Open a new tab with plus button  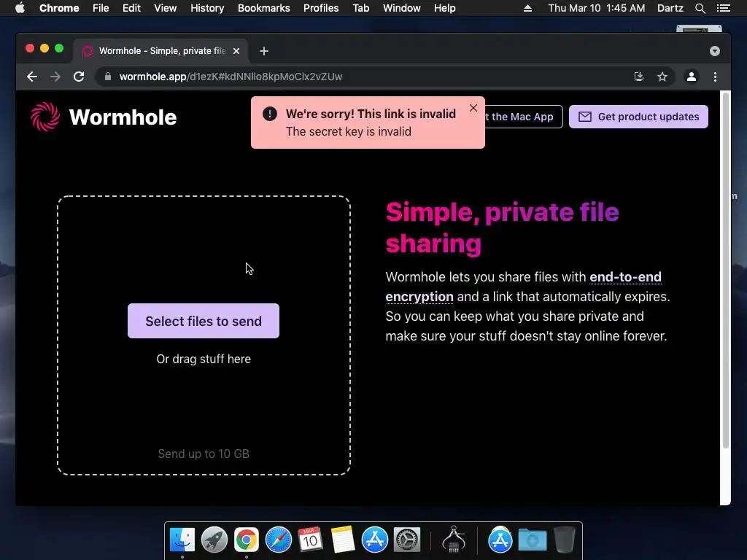point(264,51)
